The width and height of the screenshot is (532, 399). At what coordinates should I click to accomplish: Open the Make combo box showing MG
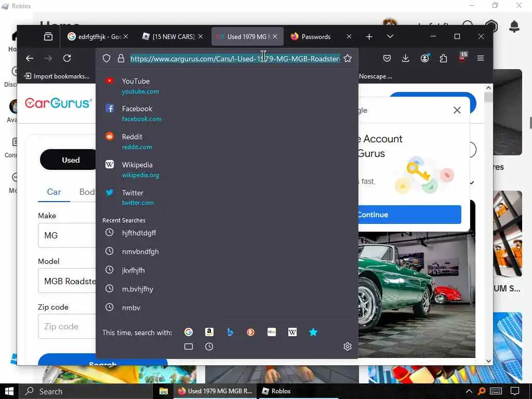[x=67, y=235]
